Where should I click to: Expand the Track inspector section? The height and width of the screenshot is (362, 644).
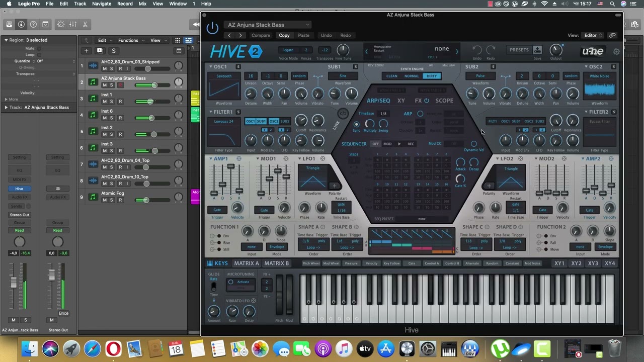pos(6,108)
